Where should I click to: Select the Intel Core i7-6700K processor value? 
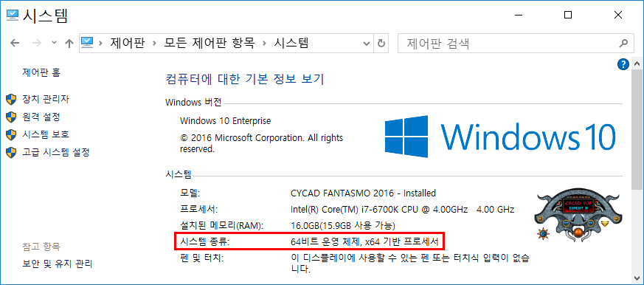coord(402,210)
